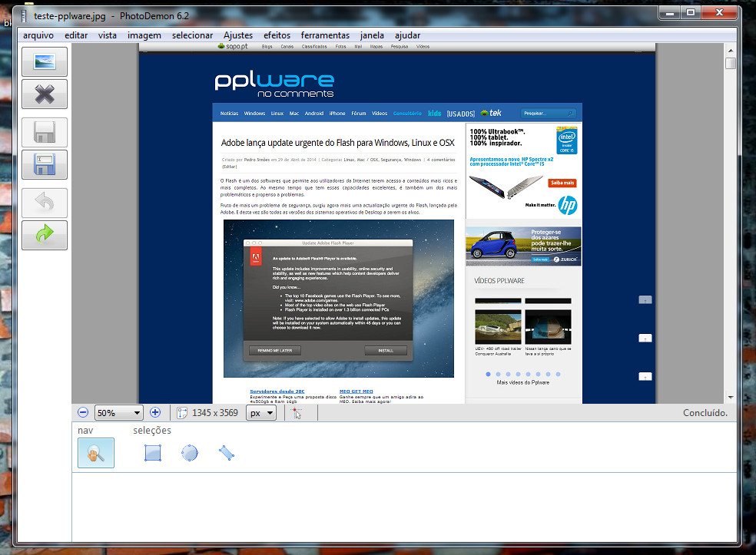Image resolution: width=756 pixels, height=555 pixels.
Task: Open the imagem menu
Action: click(144, 35)
